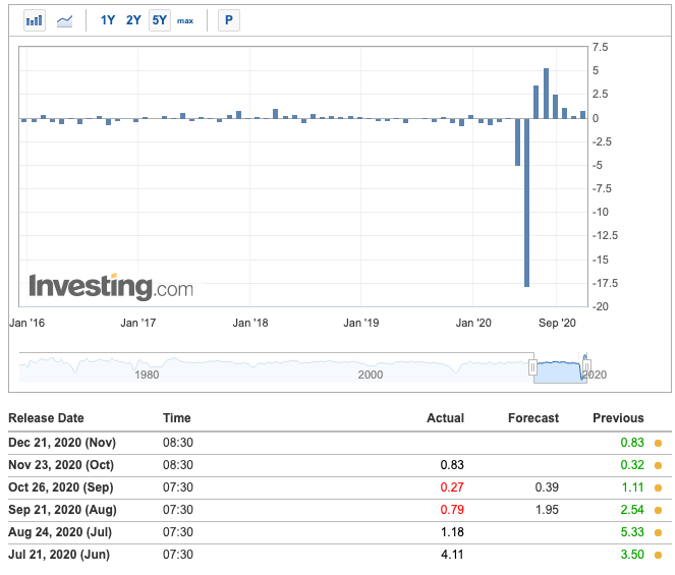The height and width of the screenshot is (575, 675).
Task: Click left handle of range navigator
Action: (534, 366)
